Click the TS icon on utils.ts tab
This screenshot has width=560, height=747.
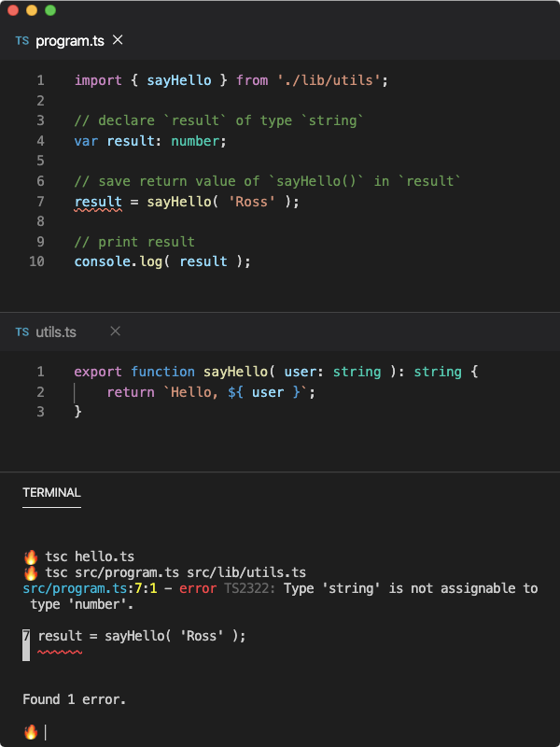(22, 332)
